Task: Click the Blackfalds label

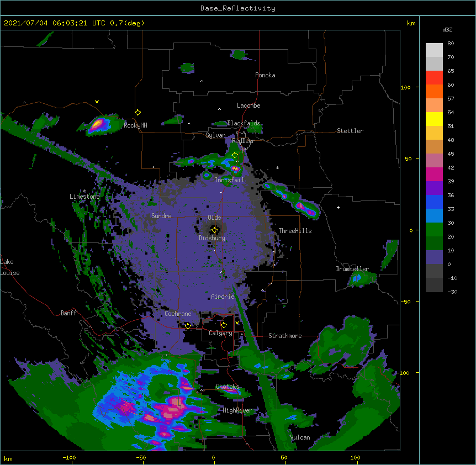Action: [x=244, y=123]
